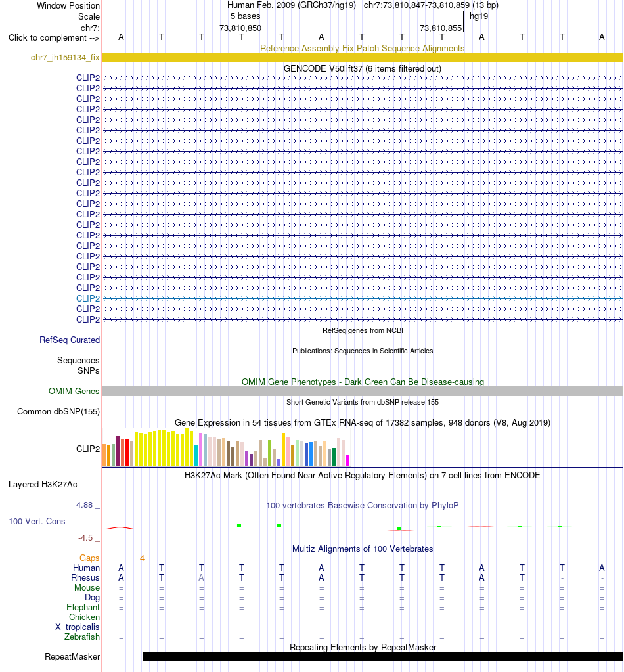
Task: Click the 4.88 upper conservation scale value
Action: click(85, 505)
